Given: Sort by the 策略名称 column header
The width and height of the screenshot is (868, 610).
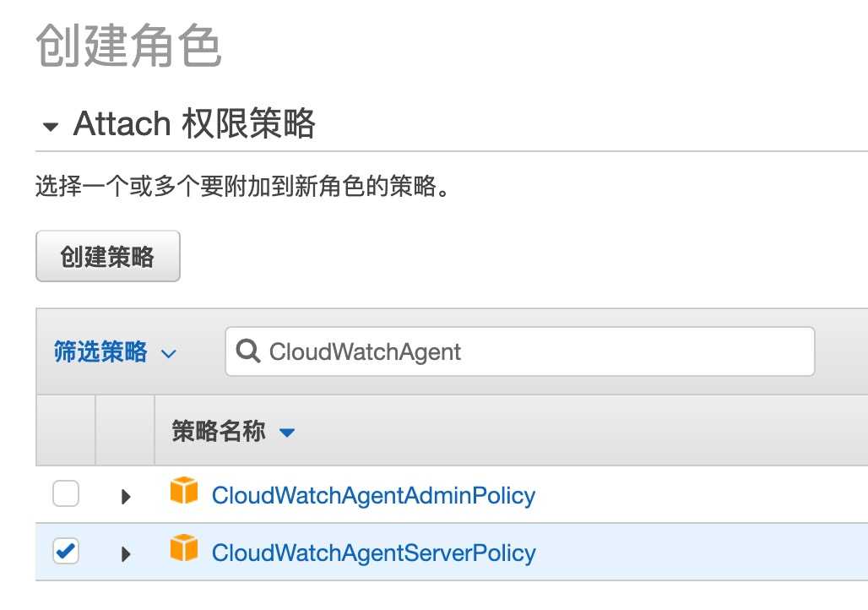Looking at the screenshot, I should pos(219,432).
